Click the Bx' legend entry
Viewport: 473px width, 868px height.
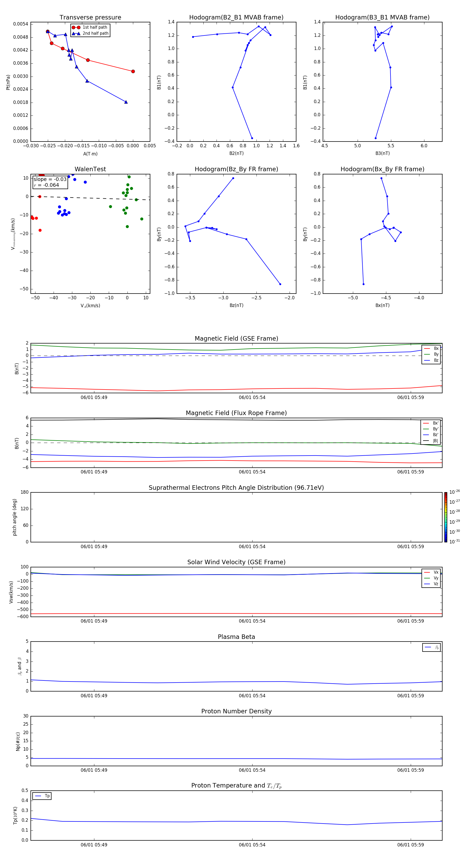[431, 423]
